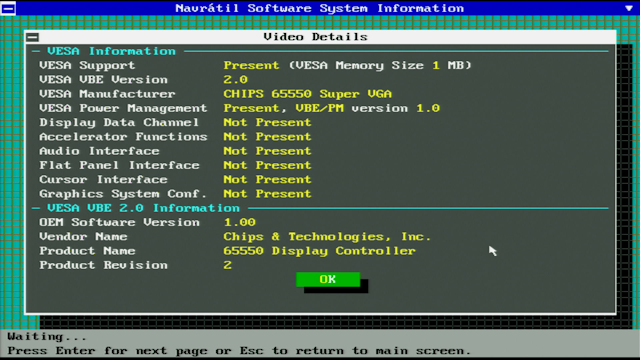Select the VESA Support label
This screenshot has height=360, width=640.
tap(87, 65)
